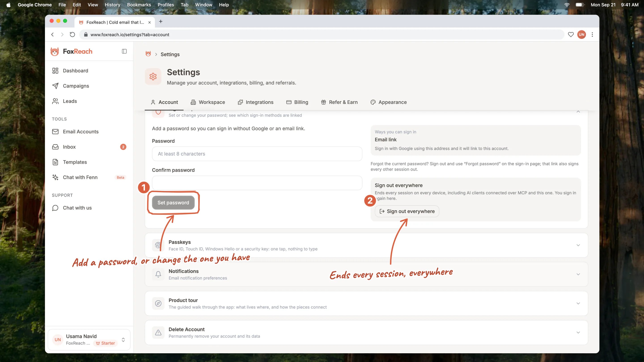Expand the Delete Account section
This screenshot has width=644, height=362.
pos(578,333)
